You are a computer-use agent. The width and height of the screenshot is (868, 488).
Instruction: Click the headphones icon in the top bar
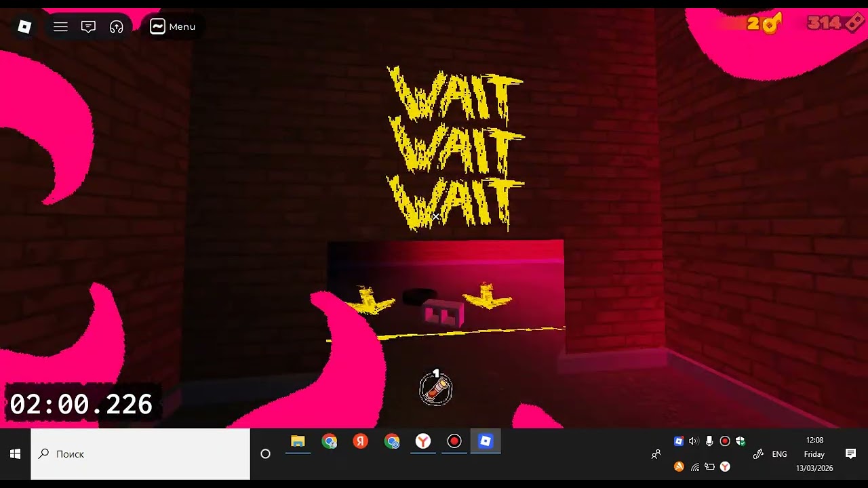tap(117, 26)
